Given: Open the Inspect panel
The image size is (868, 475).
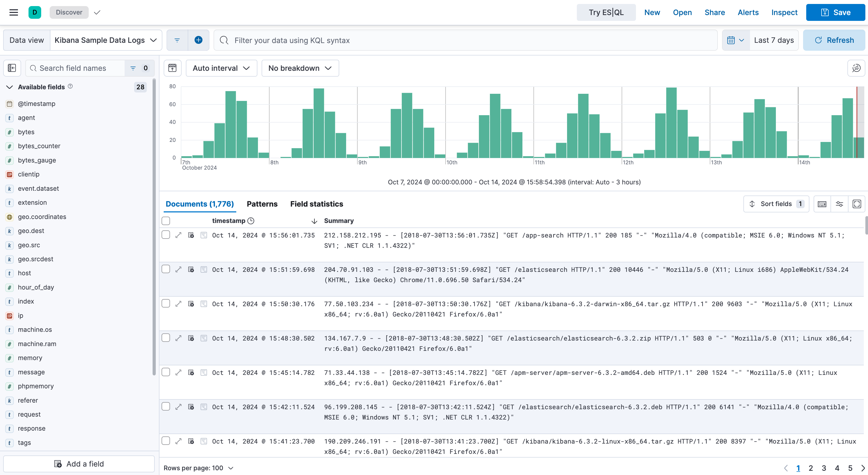Looking at the screenshot, I should point(784,12).
